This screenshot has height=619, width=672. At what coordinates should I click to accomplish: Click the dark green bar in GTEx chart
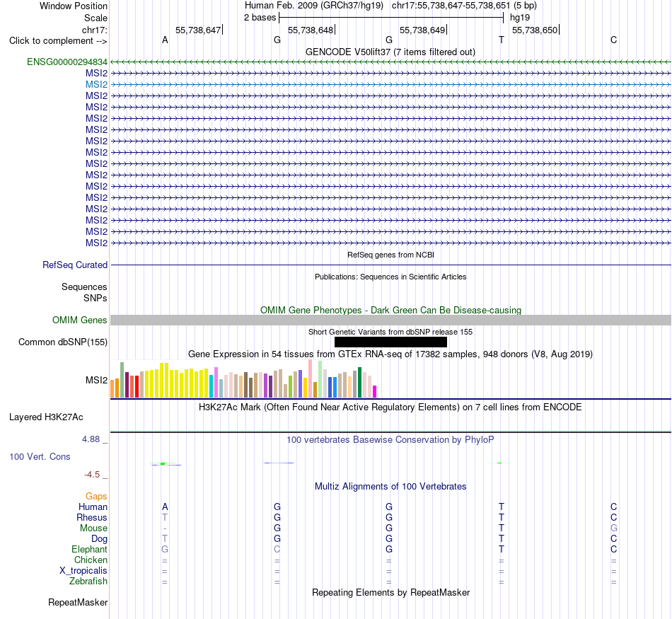(359, 383)
